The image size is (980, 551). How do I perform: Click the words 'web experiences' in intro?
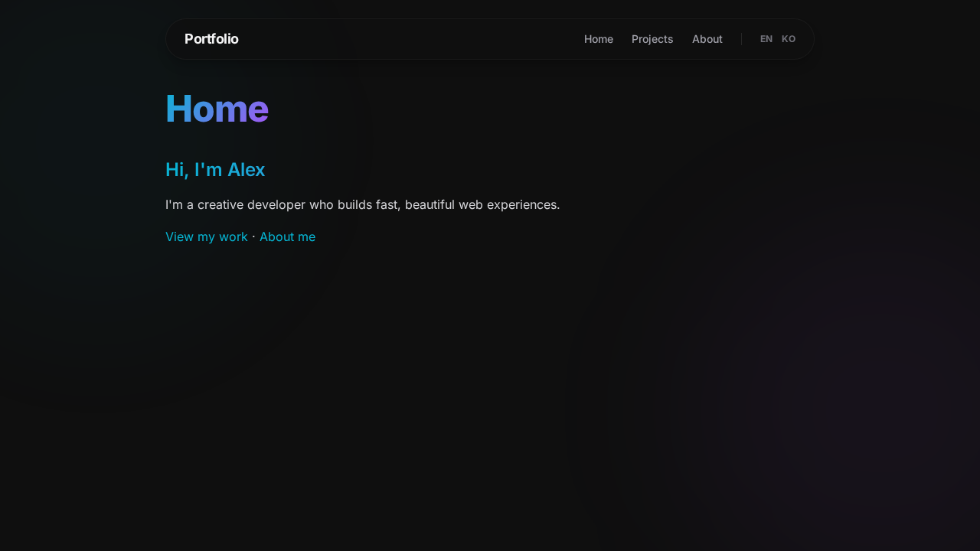(x=508, y=205)
